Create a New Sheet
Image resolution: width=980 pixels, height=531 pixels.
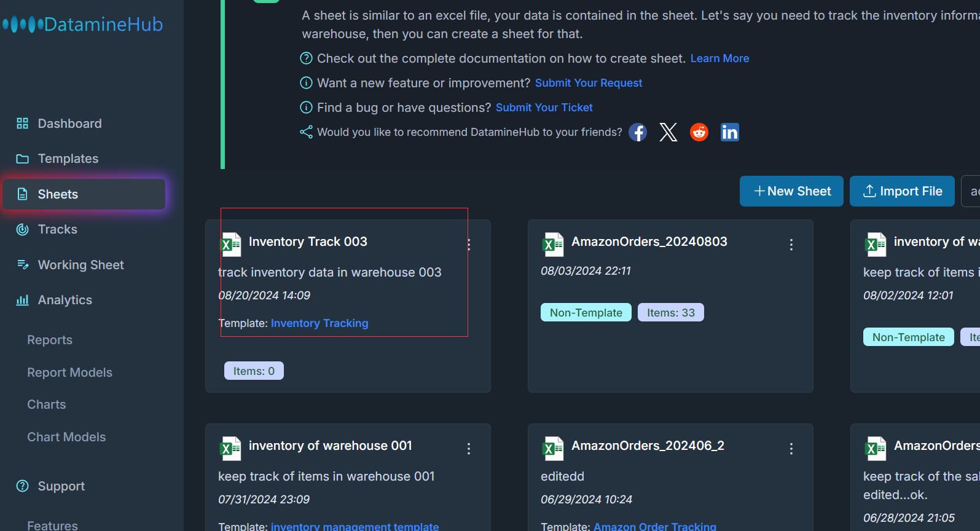[791, 191]
